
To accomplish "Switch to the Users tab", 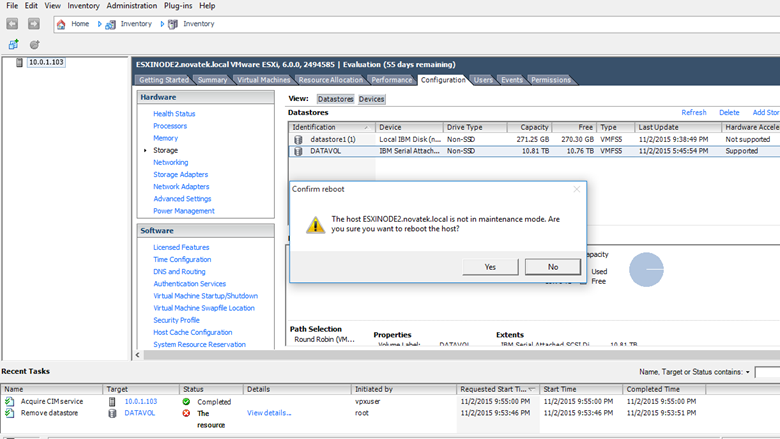I will point(483,80).
